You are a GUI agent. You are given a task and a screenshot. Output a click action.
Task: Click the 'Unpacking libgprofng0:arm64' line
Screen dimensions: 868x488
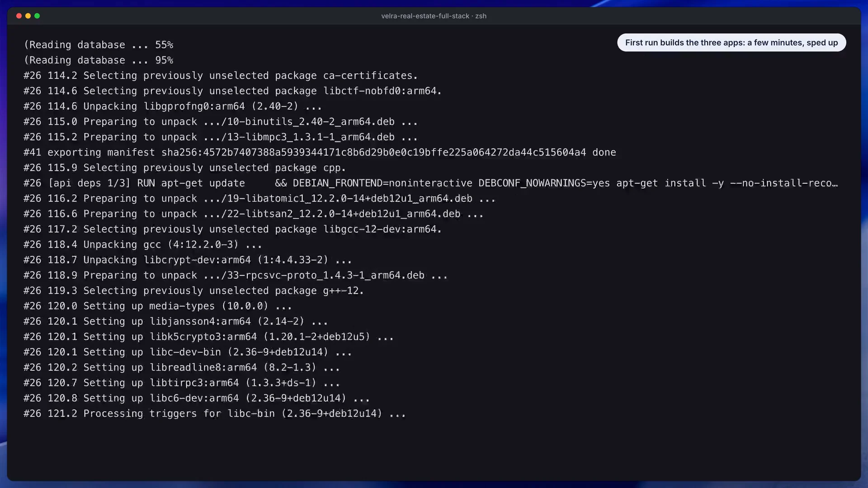click(173, 106)
